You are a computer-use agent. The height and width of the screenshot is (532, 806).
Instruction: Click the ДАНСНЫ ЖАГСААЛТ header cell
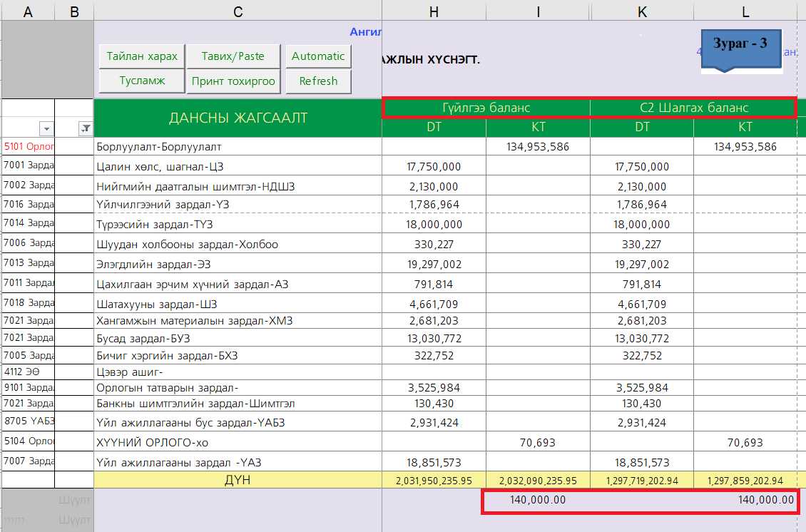238,118
